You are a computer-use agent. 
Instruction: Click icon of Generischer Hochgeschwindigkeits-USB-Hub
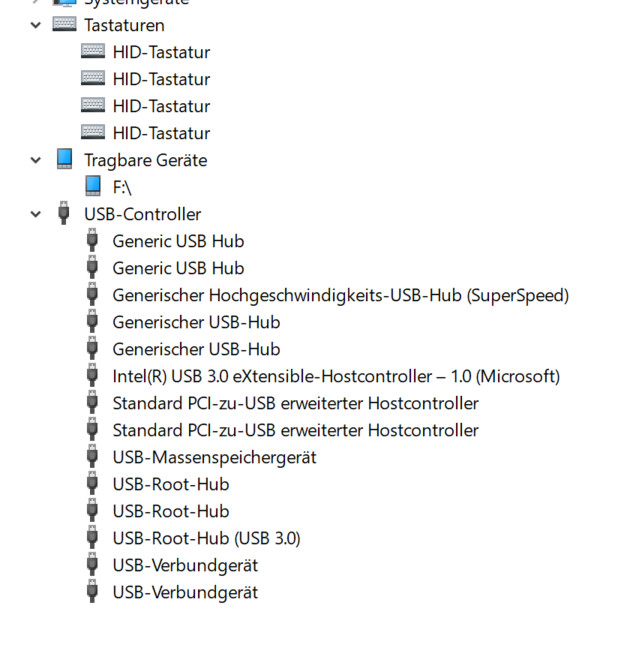pyautogui.click(x=93, y=295)
